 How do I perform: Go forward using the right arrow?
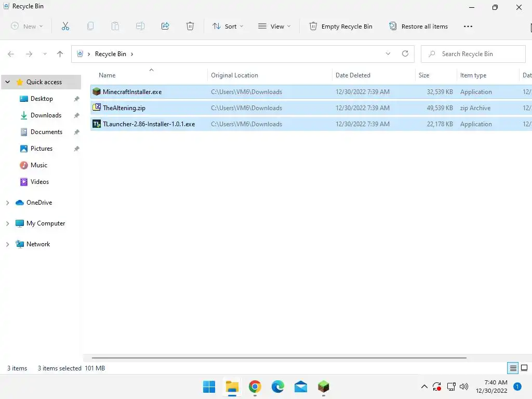(29, 54)
